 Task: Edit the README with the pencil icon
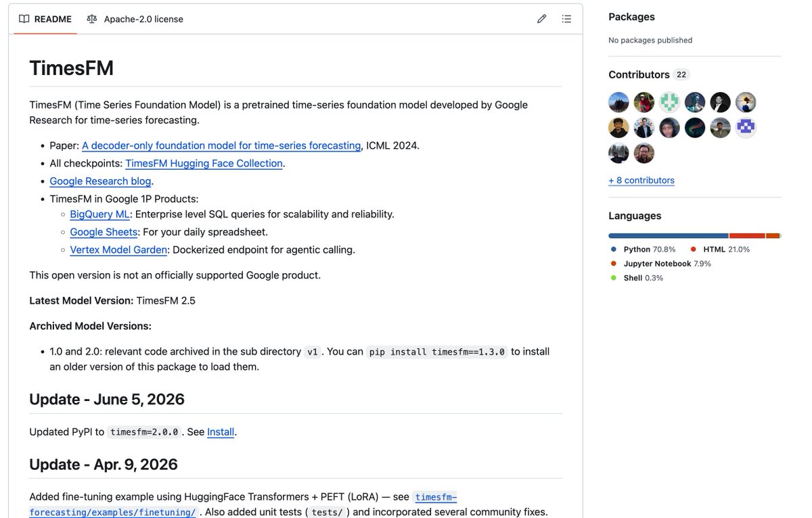pyautogui.click(x=541, y=19)
